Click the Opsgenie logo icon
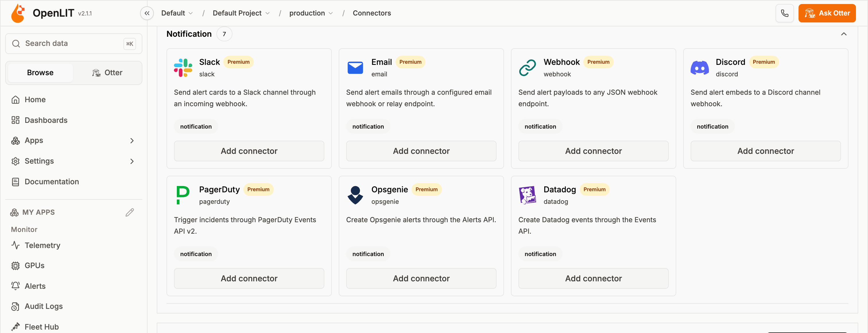Screen dimensions: 868x333 coord(355,195)
